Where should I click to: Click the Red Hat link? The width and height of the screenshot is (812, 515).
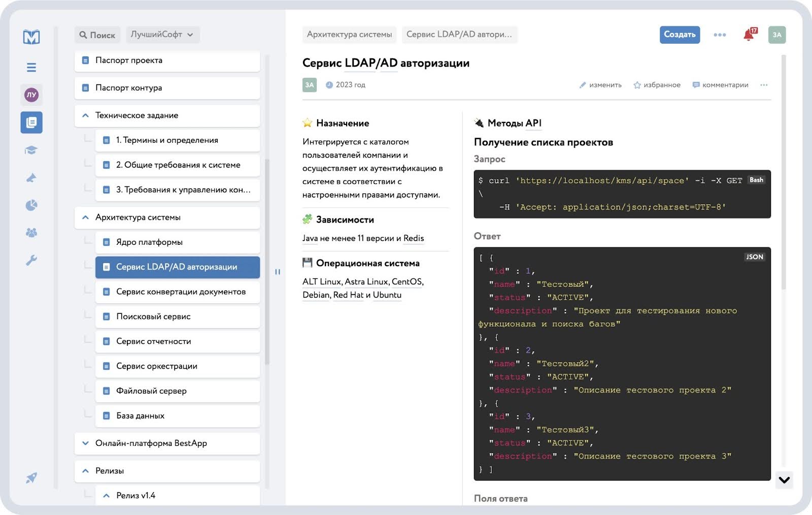click(x=348, y=295)
